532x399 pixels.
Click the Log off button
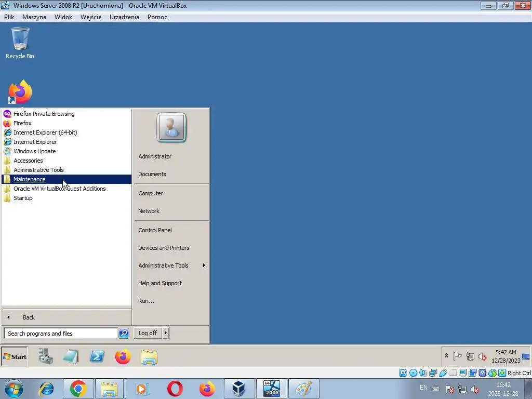[148, 333]
